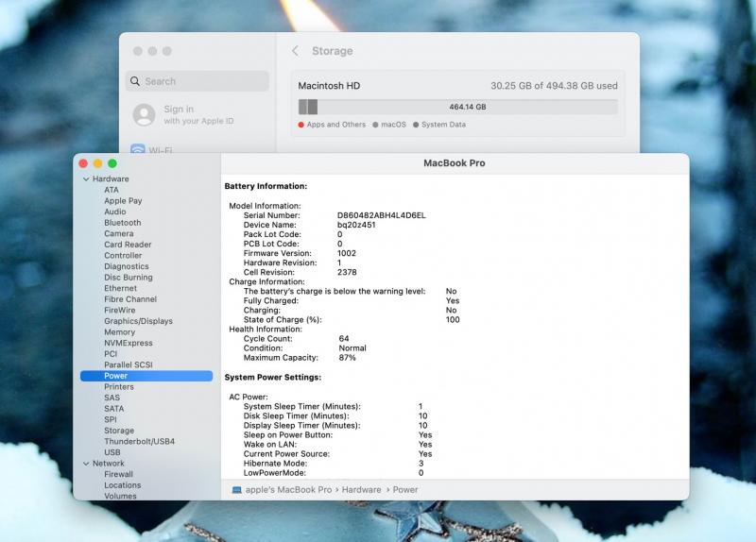Screen dimensions: 756x542
Task: Click the System Data legend entry
Action: [439, 125]
